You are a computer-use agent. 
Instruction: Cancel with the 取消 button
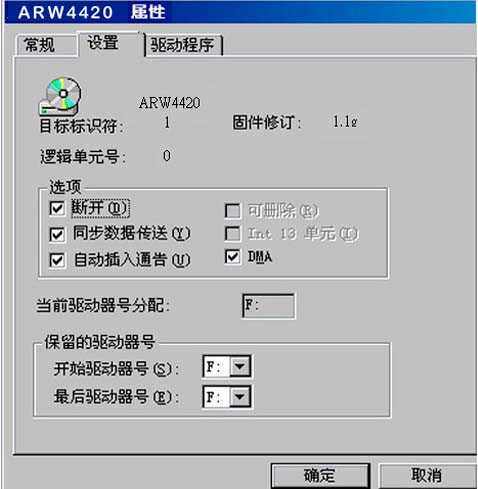pos(428,475)
